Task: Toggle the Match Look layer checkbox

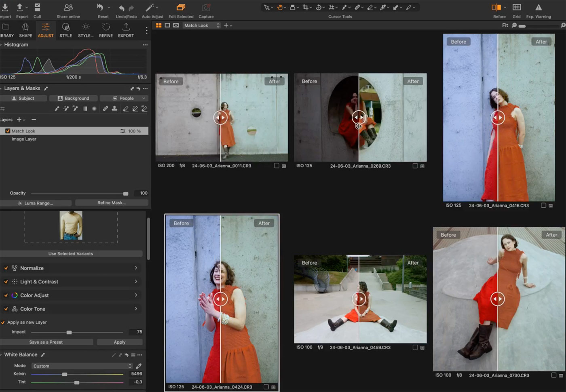Action: [x=8, y=131]
